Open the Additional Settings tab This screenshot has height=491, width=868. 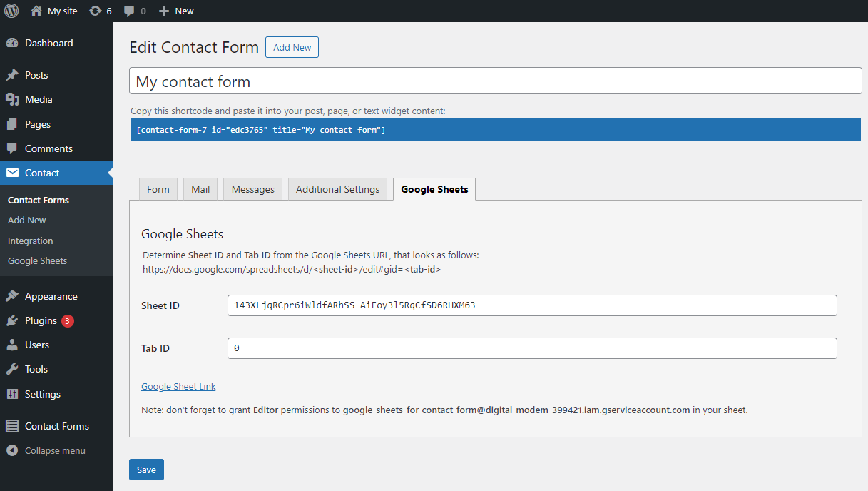337,189
